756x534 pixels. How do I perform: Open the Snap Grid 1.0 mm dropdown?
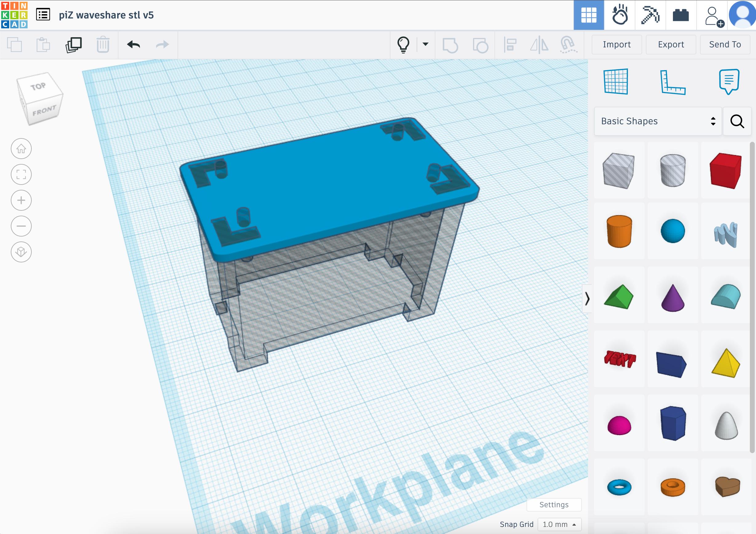pos(559,524)
